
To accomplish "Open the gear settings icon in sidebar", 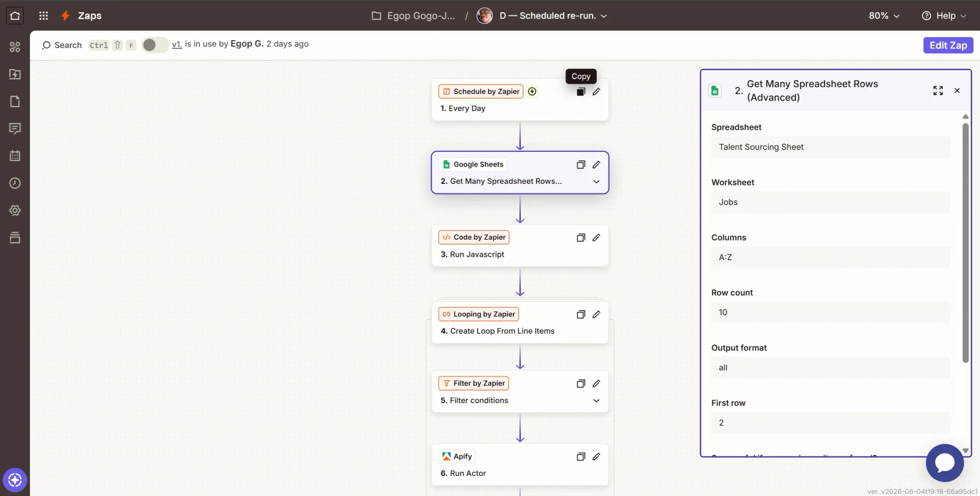I will pyautogui.click(x=15, y=210).
